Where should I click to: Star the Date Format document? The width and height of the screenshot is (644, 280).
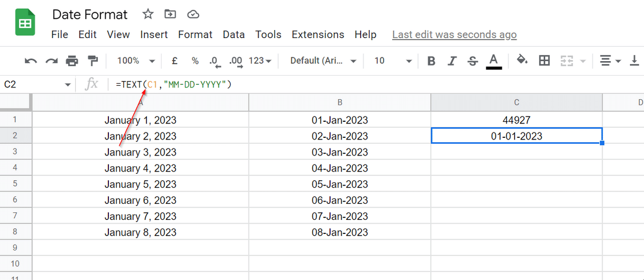pyautogui.click(x=148, y=14)
